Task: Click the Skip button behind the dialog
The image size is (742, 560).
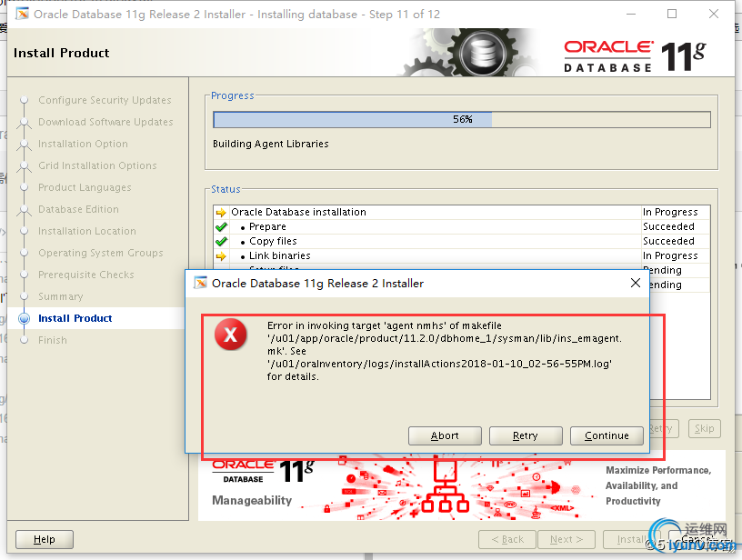Action: click(x=705, y=428)
